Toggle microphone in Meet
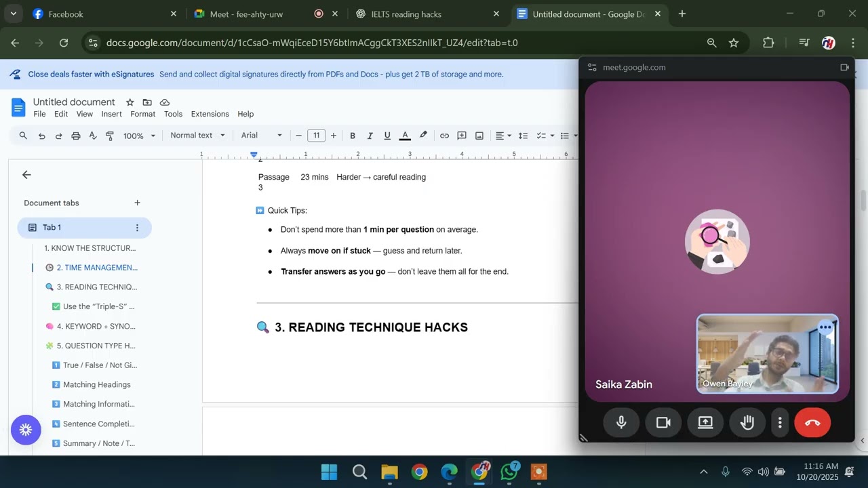868x488 pixels. pos(620,422)
